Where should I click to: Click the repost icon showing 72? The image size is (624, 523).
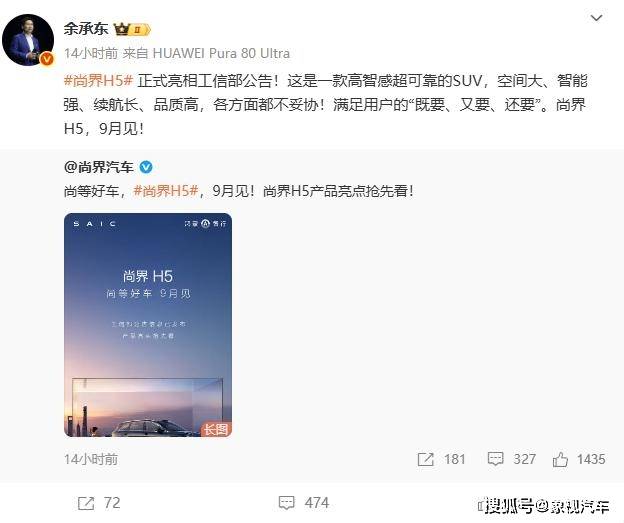(x=86, y=503)
